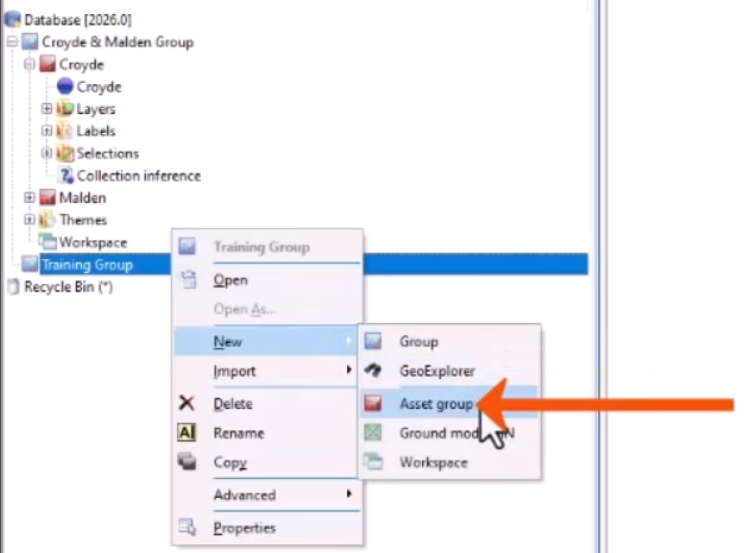Click the red X Delete icon
744x553 pixels.
tap(186, 403)
